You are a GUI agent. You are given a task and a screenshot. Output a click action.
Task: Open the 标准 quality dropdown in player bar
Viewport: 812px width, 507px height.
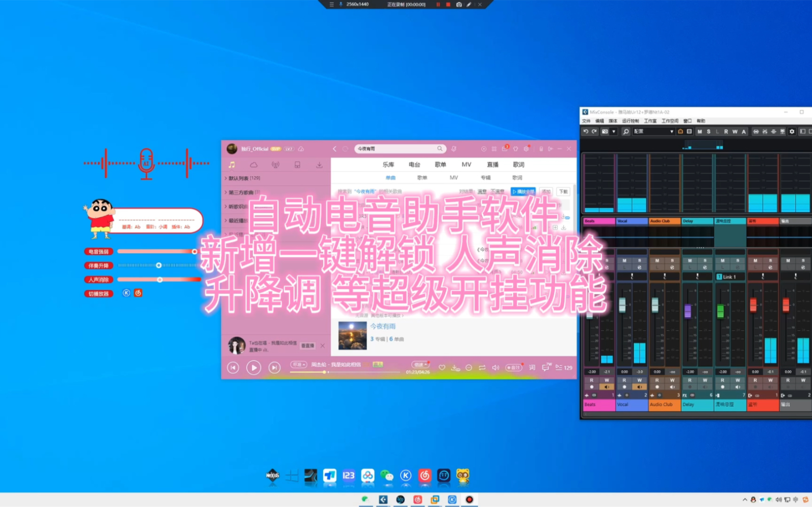298,364
